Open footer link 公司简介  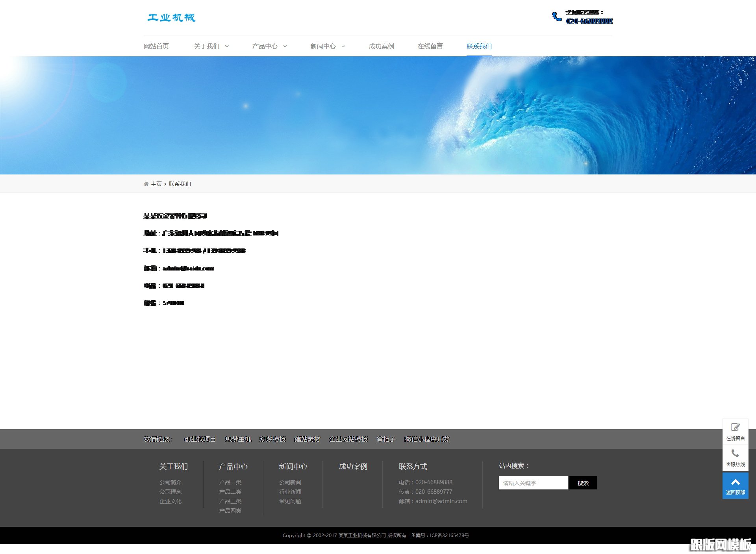[x=170, y=482]
